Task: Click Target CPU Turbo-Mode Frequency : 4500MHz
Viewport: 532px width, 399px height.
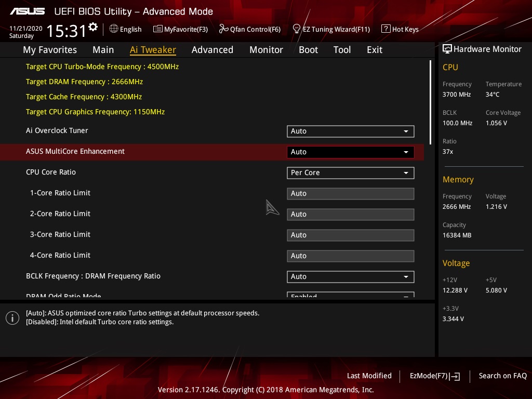Action: point(102,66)
